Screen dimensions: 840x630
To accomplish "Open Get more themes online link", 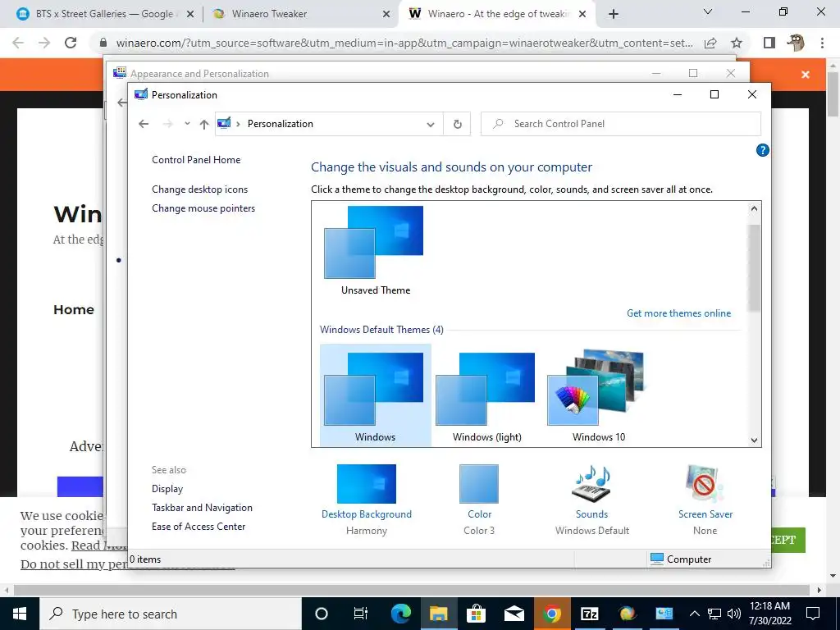I will (x=678, y=313).
